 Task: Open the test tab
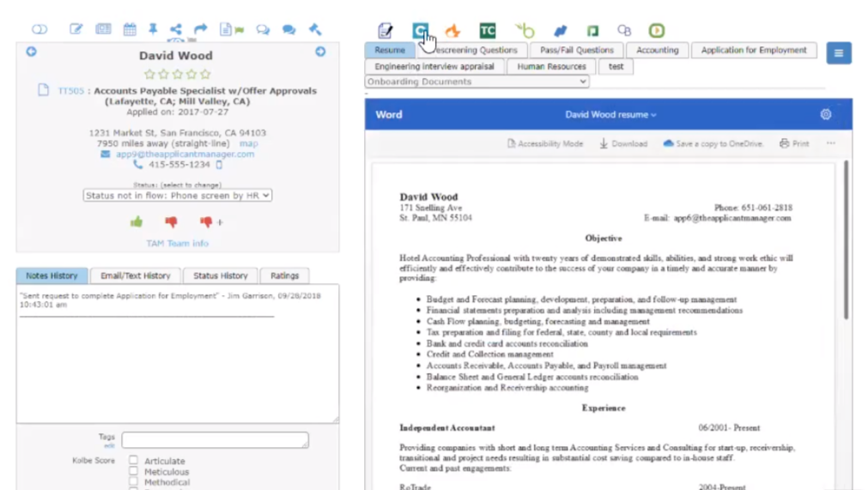point(616,66)
